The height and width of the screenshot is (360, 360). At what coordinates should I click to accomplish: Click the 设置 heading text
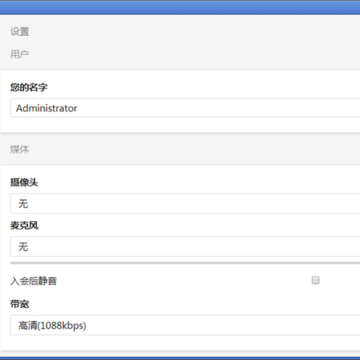tap(20, 32)
